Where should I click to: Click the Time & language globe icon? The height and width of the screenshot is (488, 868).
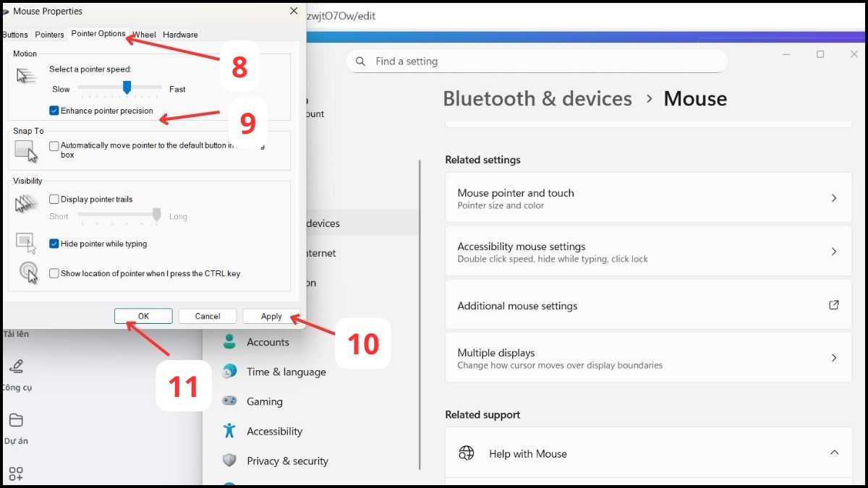click(229, 372)
